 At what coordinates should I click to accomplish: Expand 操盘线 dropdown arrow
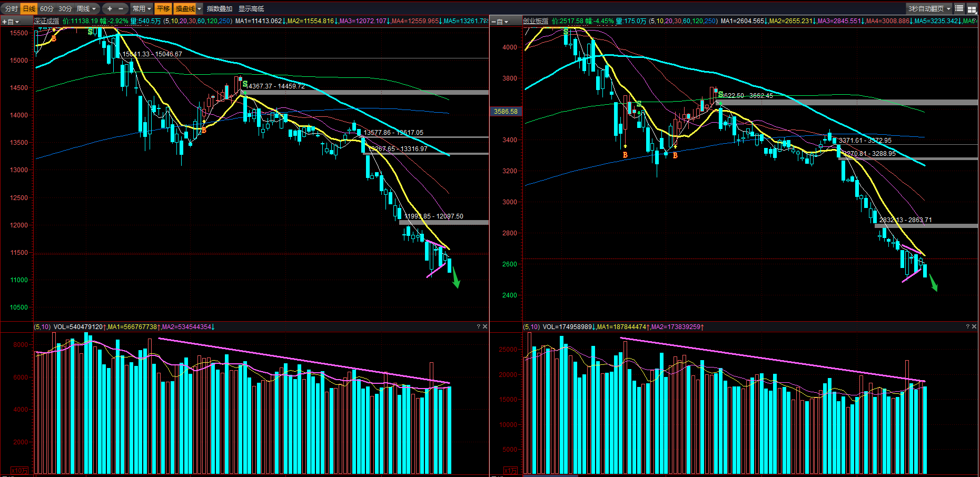200,8
